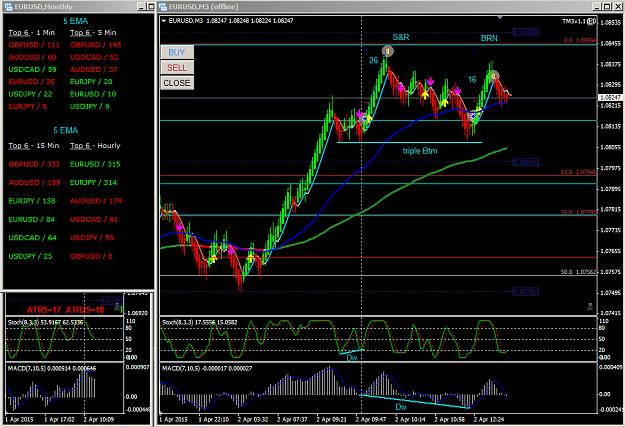Click the MACD(7,10,5) label in M3 window
The width and height of the screenshot is (625, 427).
pos(207,368)
